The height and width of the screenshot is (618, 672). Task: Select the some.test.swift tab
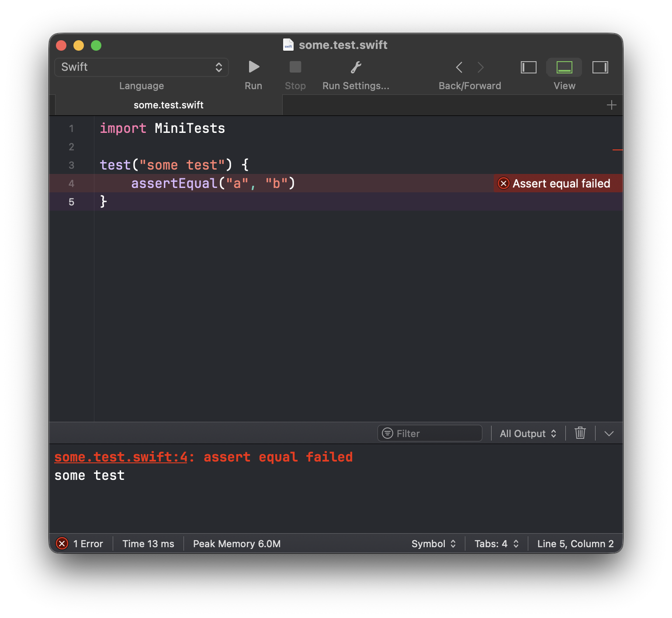coord(169,105)
